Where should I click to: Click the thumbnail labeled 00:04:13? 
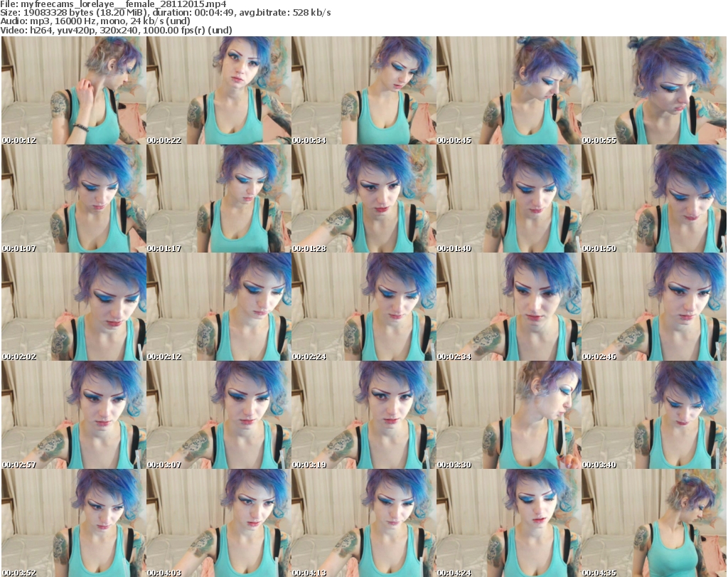[363, 523]
